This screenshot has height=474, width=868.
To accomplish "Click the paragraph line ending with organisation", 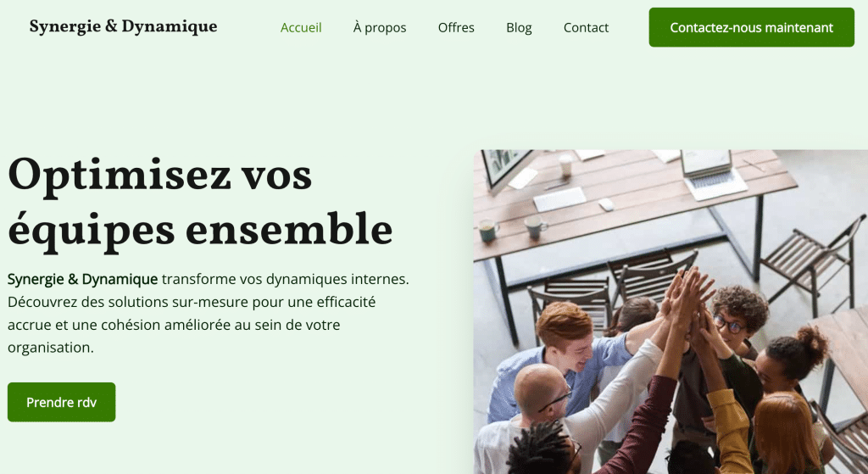I will [51, 348].
